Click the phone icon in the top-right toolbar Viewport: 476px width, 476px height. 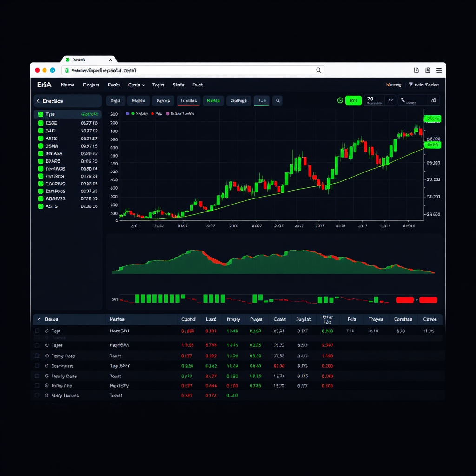[403, 100]
